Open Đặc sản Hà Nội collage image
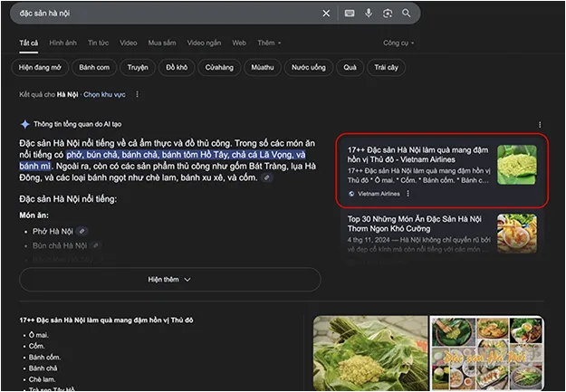566x392 pixels. tap(487, 352)
